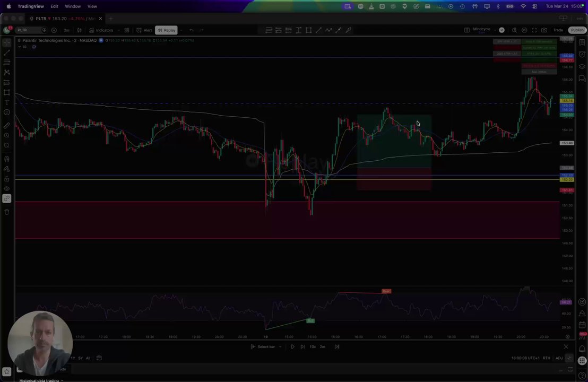Open the TradingView app menu
588x382 pixels.
[x=31, y=6]
